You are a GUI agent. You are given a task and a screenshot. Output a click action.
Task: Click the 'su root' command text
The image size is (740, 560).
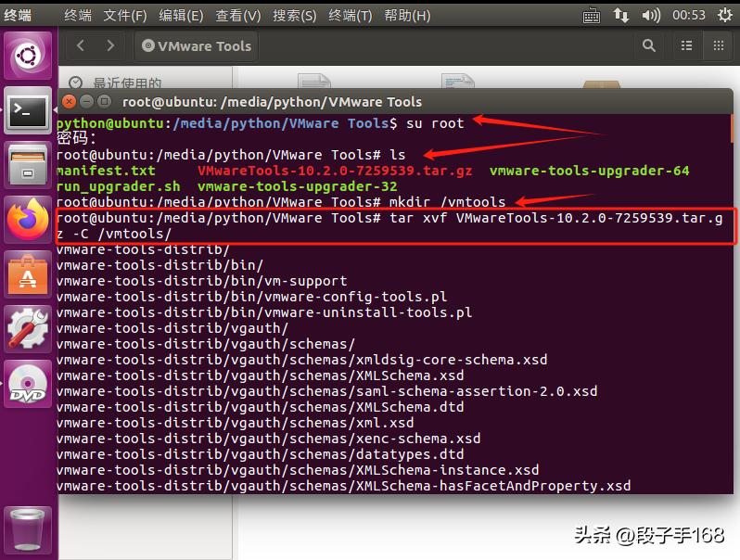[x=435, y=123]
